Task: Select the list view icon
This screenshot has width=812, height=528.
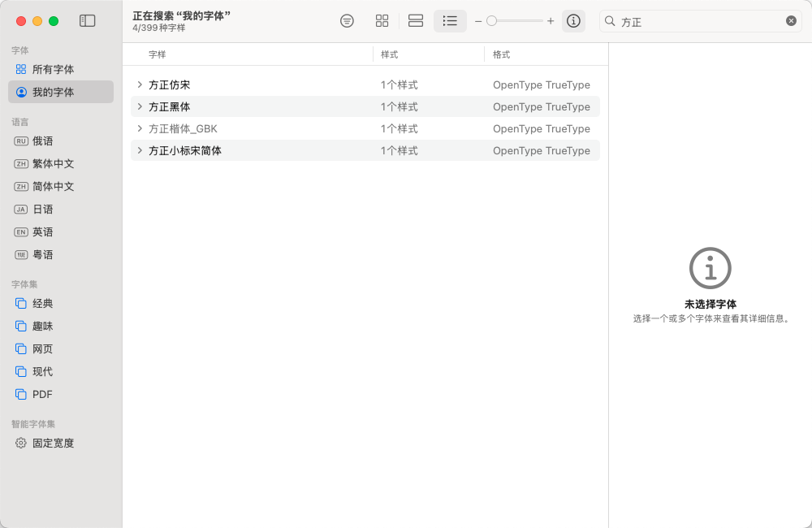Action: click(x=450, y=21)
